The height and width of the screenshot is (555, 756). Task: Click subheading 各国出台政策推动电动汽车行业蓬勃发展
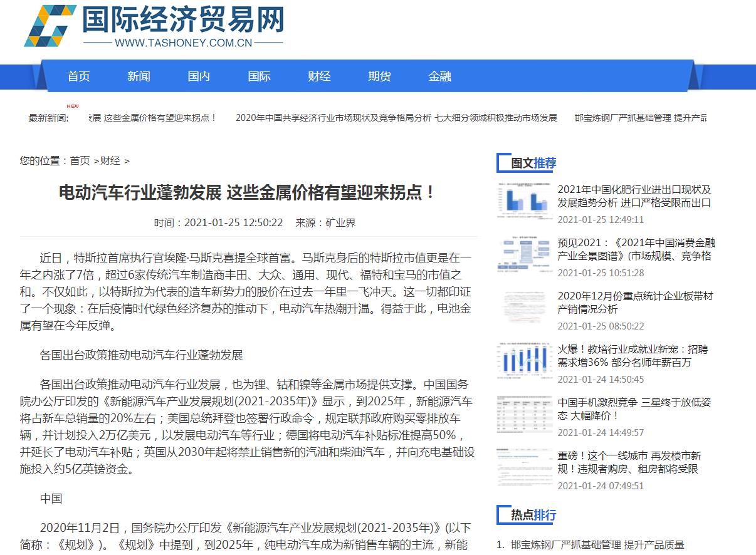point(141,355)
